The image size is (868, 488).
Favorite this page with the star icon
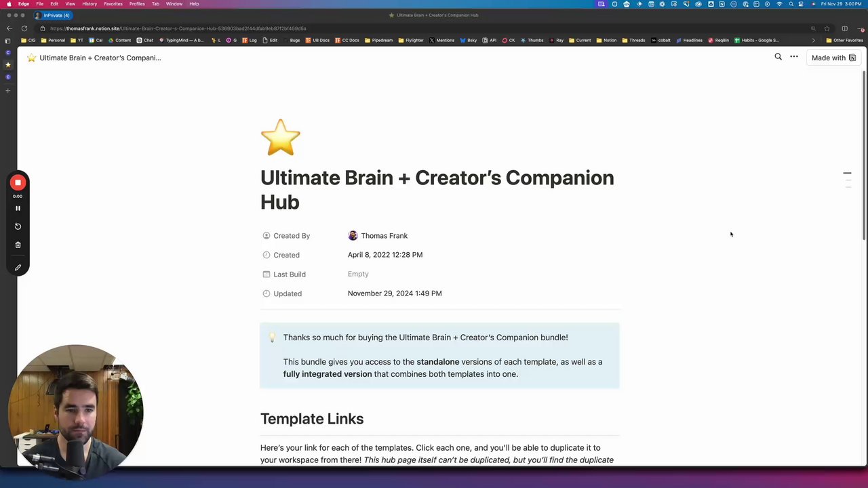[827, 28]
